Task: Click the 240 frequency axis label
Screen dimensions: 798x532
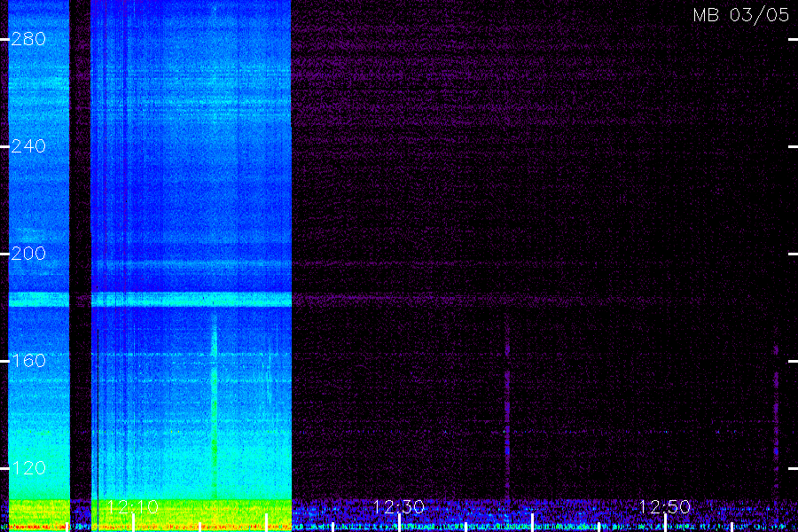Action: [28, 146]
